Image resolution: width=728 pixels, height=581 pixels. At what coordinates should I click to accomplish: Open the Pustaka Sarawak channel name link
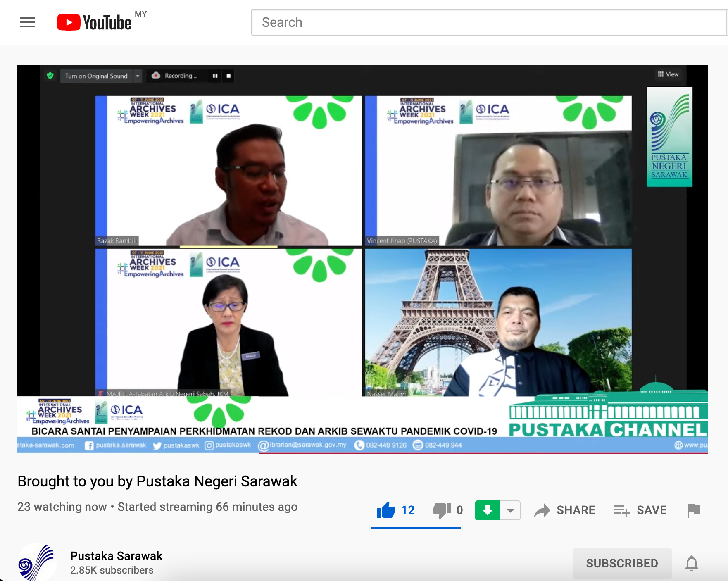[x=116, y=556]
